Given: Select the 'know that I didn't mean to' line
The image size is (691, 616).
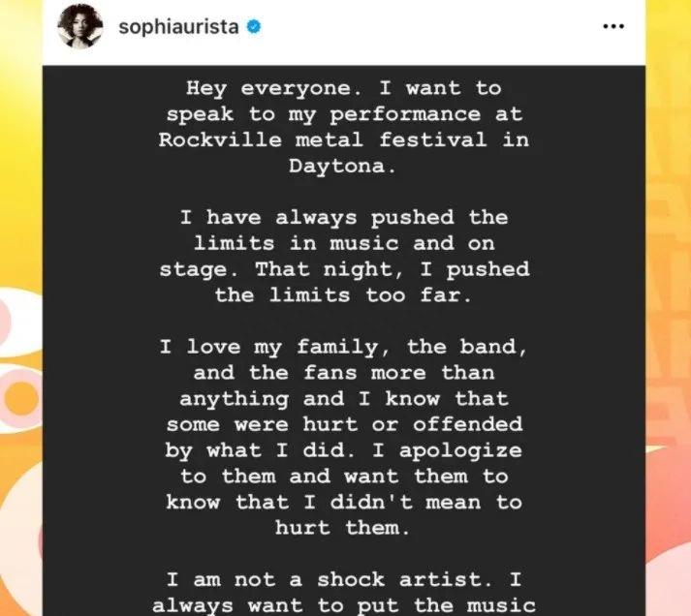Looking at the screenshot, I should coord(344,503).
